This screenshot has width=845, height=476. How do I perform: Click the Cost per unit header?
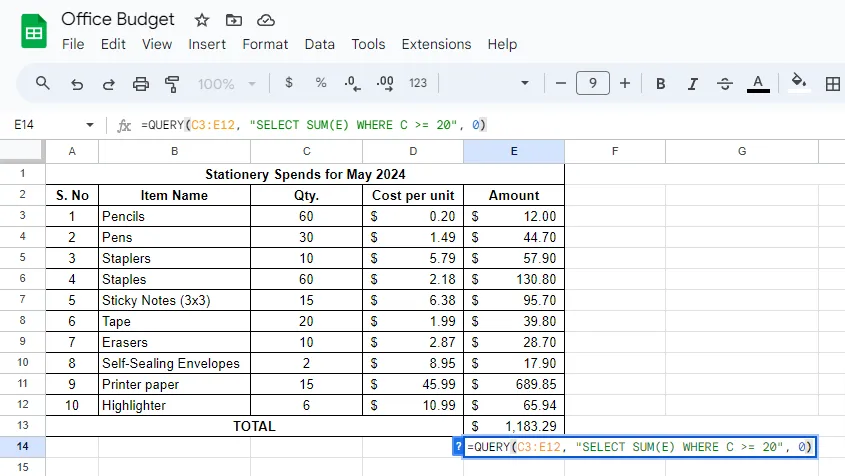(413, 195)
